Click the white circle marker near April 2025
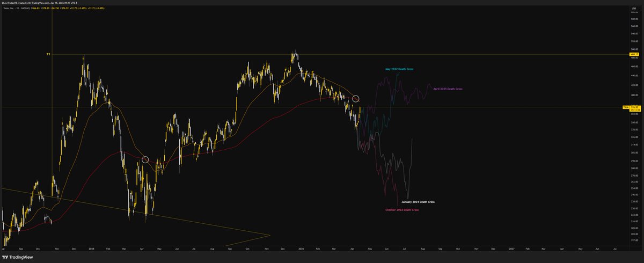 click(145, 159)
